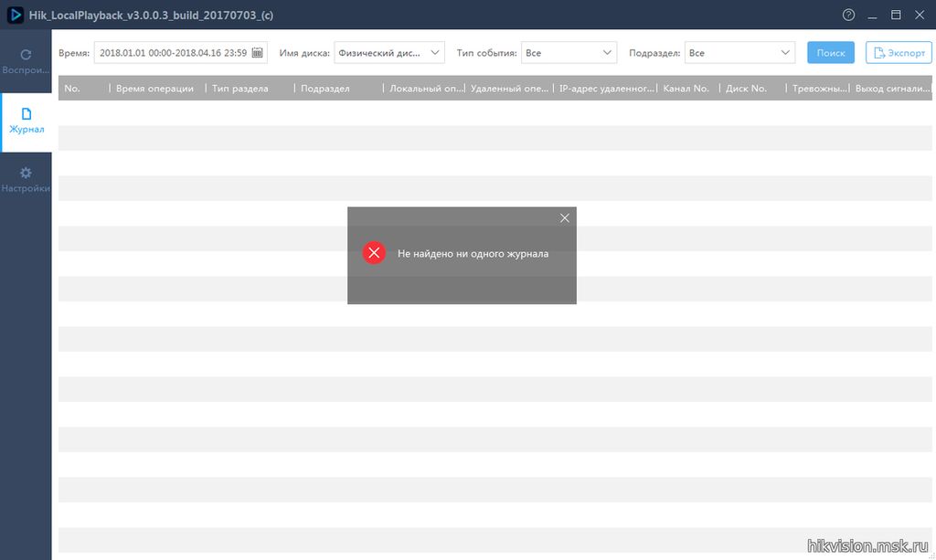
Task: Click the Удаленный опе... column header
Action: [x=509, y=89]
